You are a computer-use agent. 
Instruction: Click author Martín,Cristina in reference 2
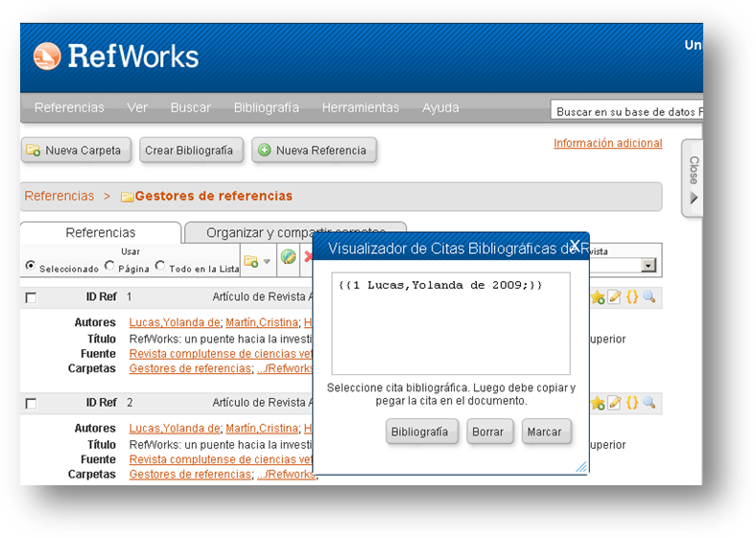(262, 428)
